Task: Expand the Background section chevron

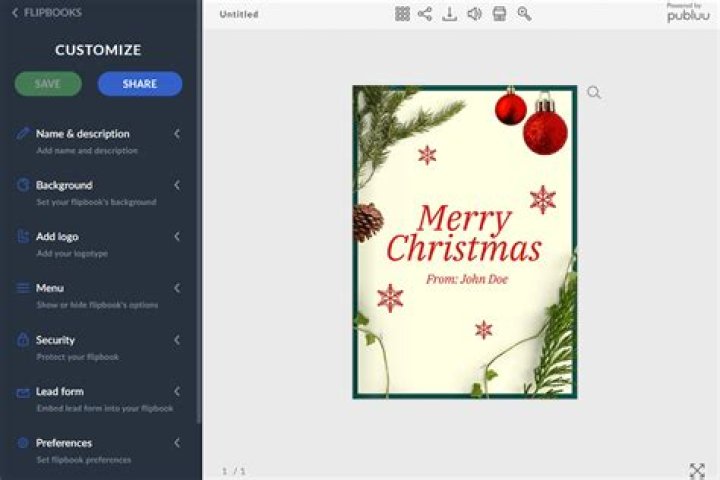Action: point(177,185)
